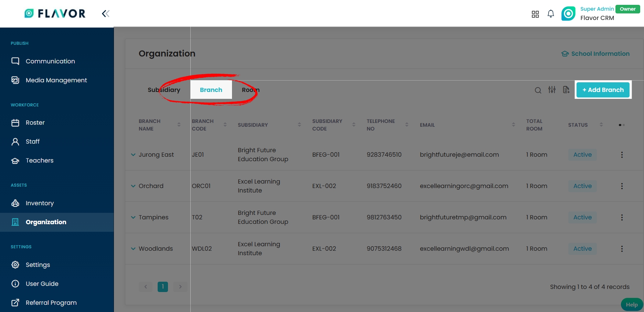Open Media Management in sidebar
This screenshot has width=644, height=312.
click(x=57, y=80)
